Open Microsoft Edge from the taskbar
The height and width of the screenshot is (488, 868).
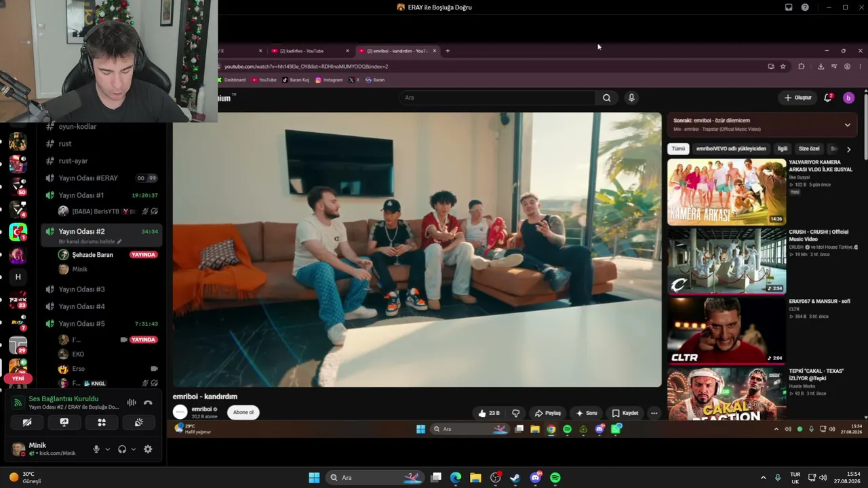pyautogui.click(x=456, y=478)
